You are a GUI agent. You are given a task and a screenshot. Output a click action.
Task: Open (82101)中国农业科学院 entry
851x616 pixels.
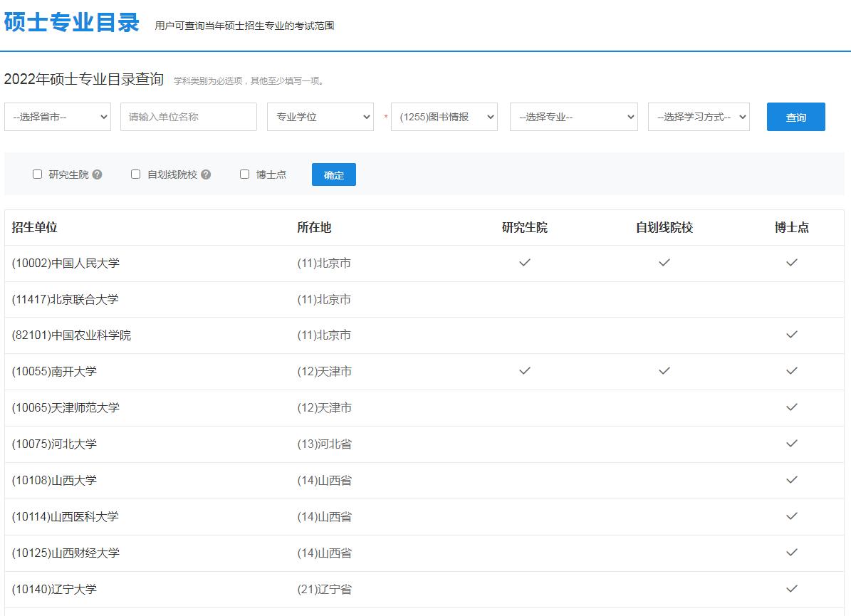71,335
